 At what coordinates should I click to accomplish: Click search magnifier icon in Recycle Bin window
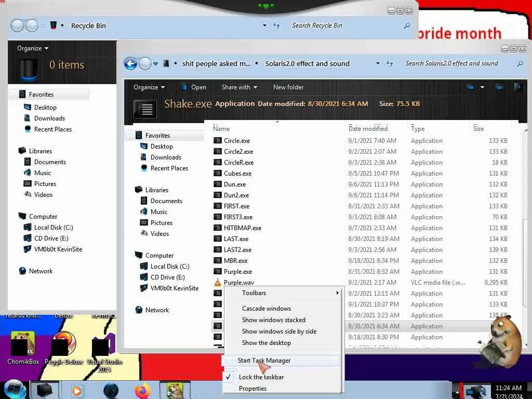(x=407, y=25)
